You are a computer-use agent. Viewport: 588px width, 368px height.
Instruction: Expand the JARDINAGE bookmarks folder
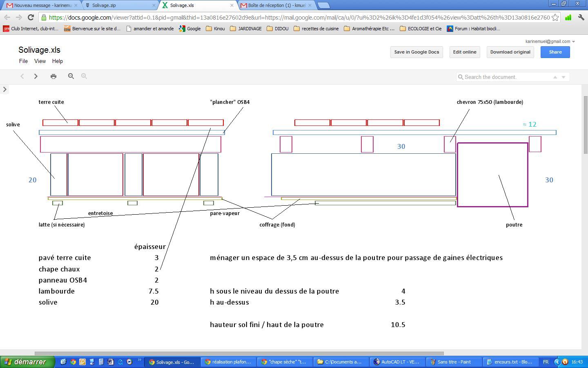246,29
